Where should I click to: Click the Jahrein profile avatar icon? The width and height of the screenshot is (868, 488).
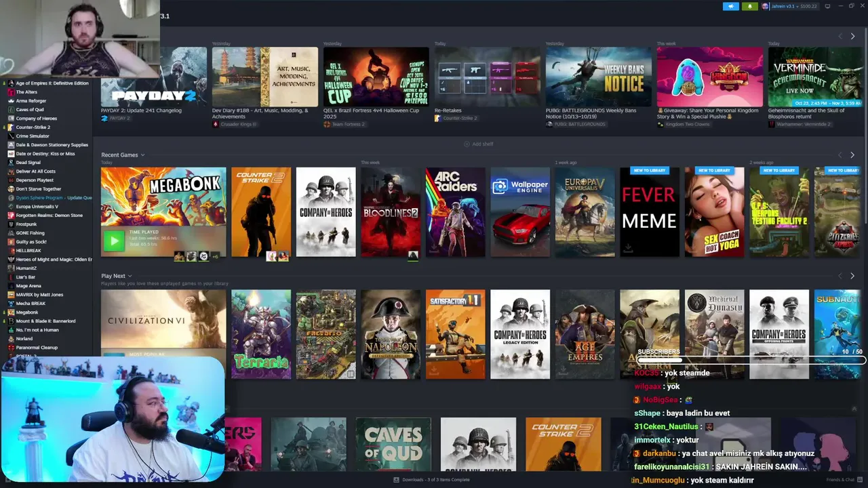(765, 6)
